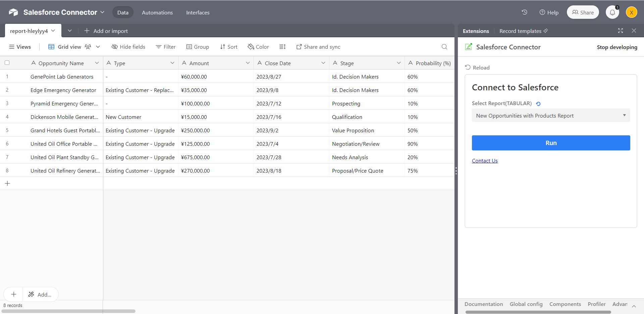Select the New Customer type cell

[x=141, y=117]
